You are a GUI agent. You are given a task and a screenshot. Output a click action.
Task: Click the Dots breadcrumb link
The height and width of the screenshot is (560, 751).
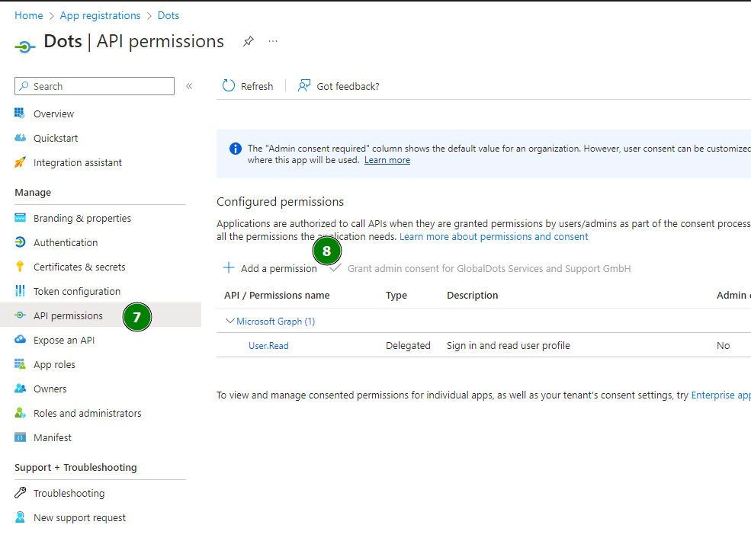coord(168,16)
